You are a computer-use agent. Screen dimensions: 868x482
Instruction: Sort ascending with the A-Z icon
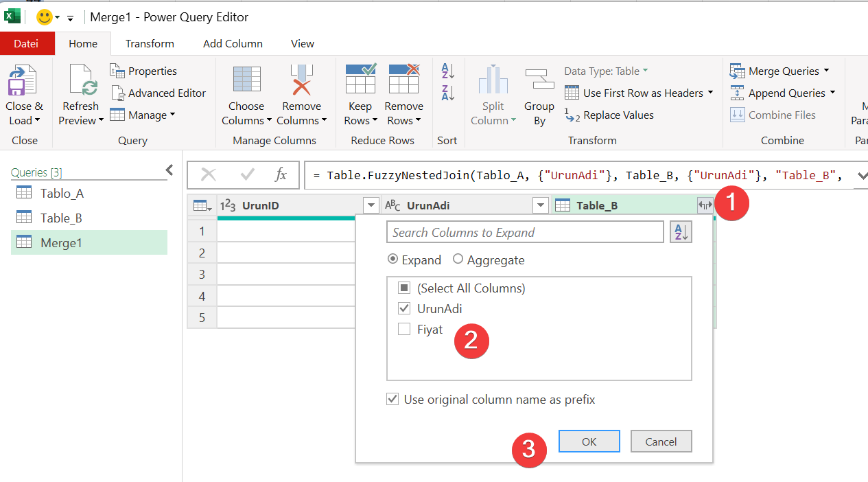(x=448, y=71)
